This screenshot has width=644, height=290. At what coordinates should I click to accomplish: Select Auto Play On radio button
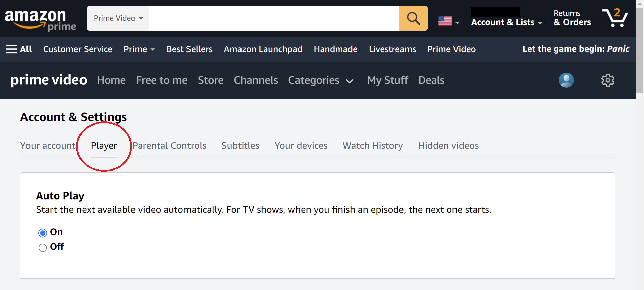coord(43,233)
